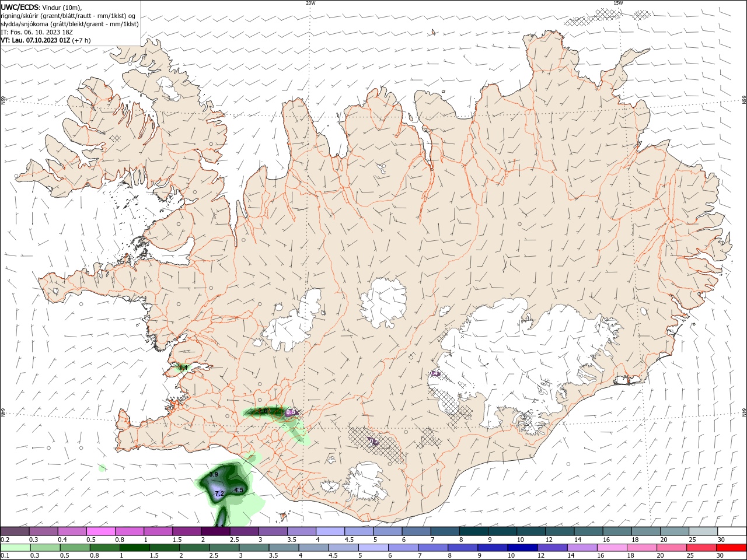The image size is (747, 560).
Task: Pick the white upper swatch starting at 30
Action: pos(732,531)
